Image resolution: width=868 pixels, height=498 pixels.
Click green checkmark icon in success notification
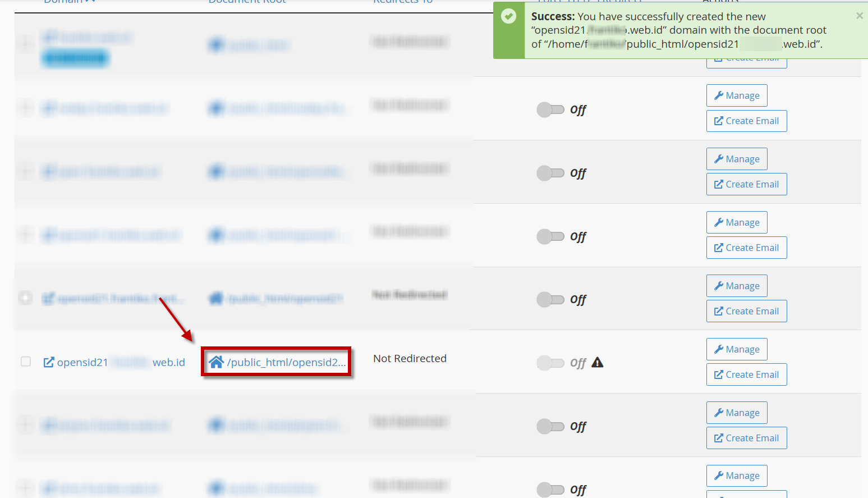tap(508, 16)
